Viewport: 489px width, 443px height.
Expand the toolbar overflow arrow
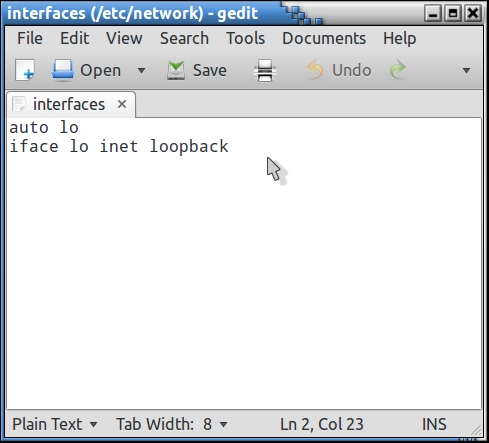[x=466, y=70]
